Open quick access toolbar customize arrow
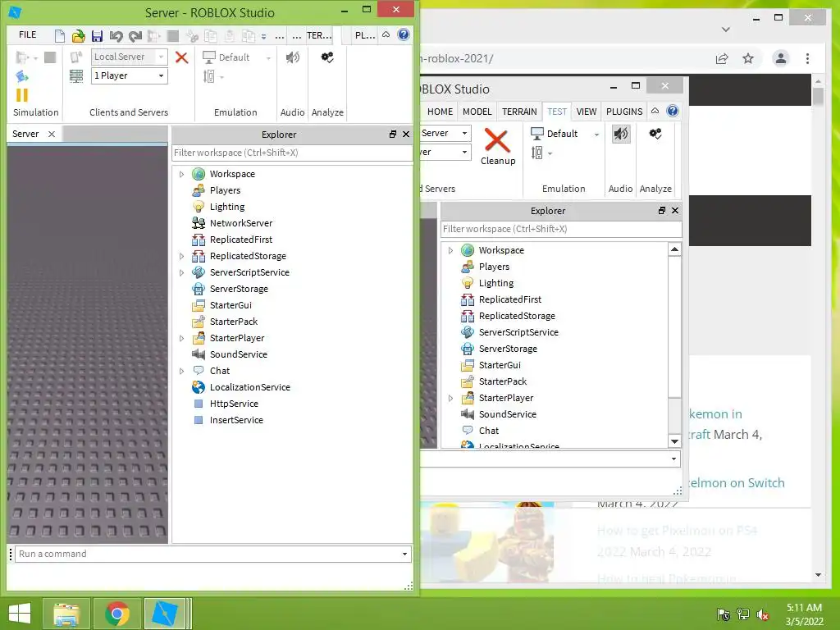840x630 pixels. coord(263,37)
